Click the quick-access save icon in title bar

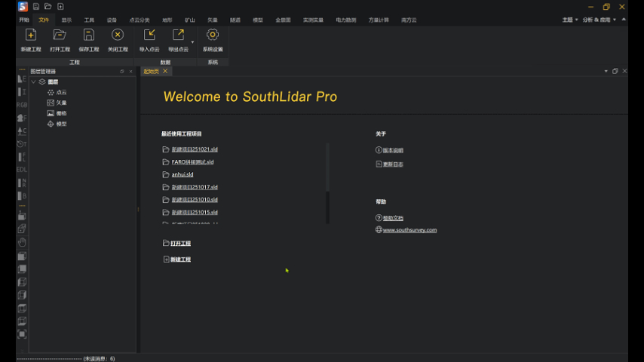[x=35, y=7]
